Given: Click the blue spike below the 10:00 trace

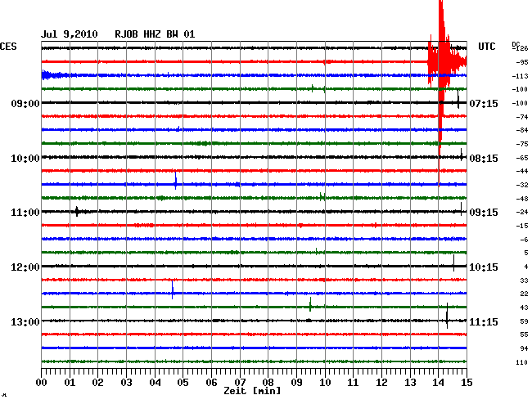Looking at the screenshot, I should coord(175,181).
